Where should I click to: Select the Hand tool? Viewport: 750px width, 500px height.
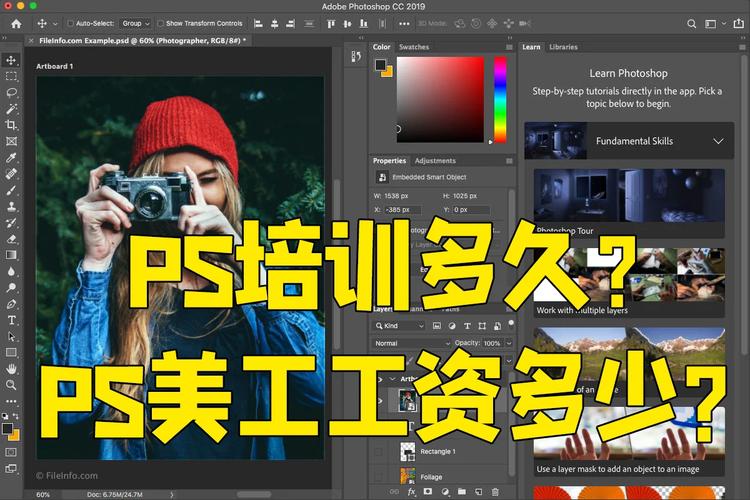click(x=11, y=369)
